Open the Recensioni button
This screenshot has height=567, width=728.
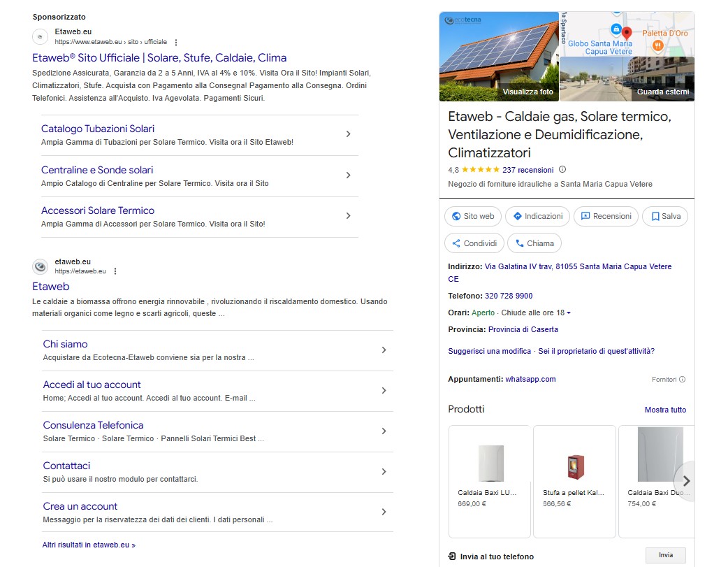(x=606, y=216)
